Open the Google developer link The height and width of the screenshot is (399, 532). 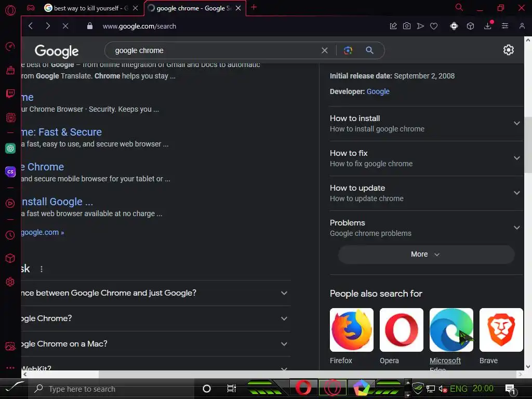click(x=378, y=91)
